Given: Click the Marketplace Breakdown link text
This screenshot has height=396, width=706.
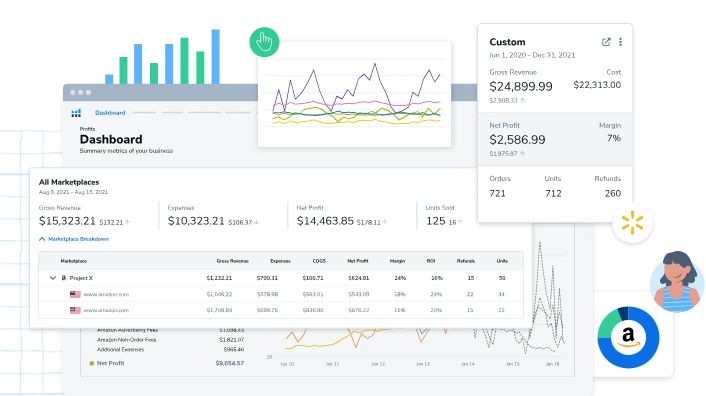Looking at the screenshot, I should tap(78, 239).
